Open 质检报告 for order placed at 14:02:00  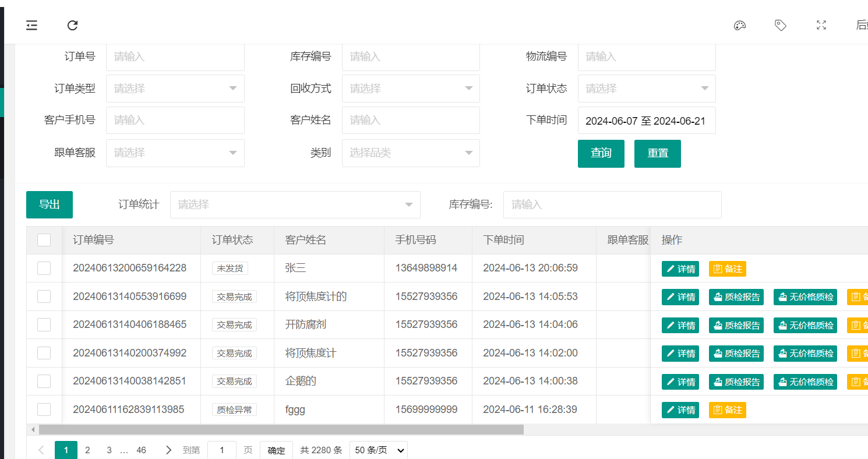(736, 353)
